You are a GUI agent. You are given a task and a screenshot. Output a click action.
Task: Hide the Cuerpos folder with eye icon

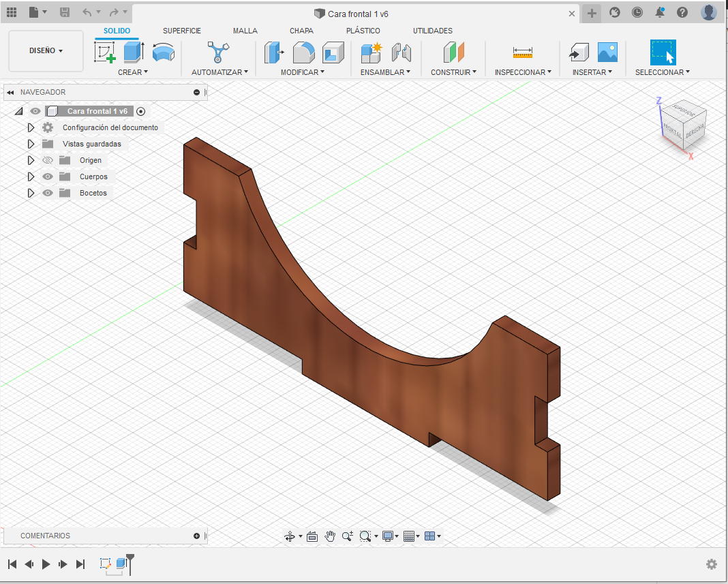tap(48, 176)
